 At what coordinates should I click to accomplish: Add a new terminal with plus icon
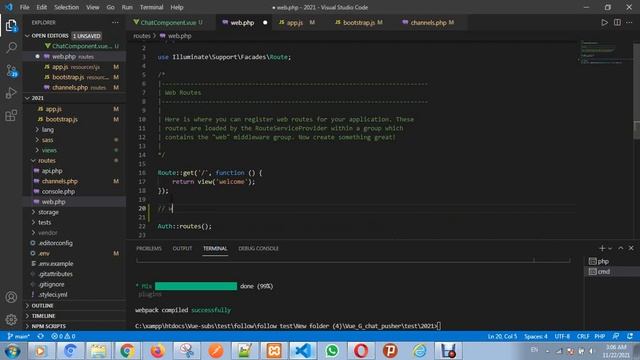pos(602,248)
